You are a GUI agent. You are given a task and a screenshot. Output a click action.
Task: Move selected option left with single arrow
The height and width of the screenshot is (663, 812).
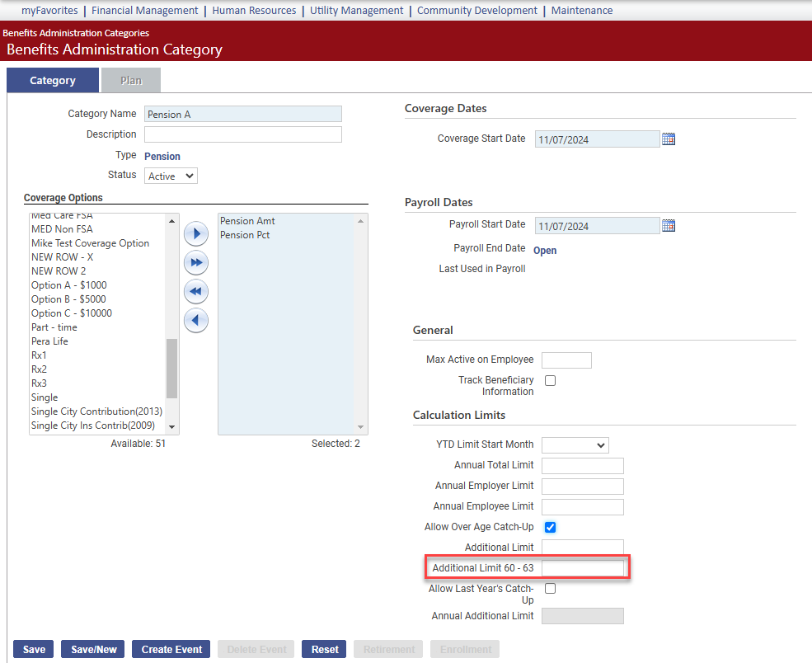[195, 320]
